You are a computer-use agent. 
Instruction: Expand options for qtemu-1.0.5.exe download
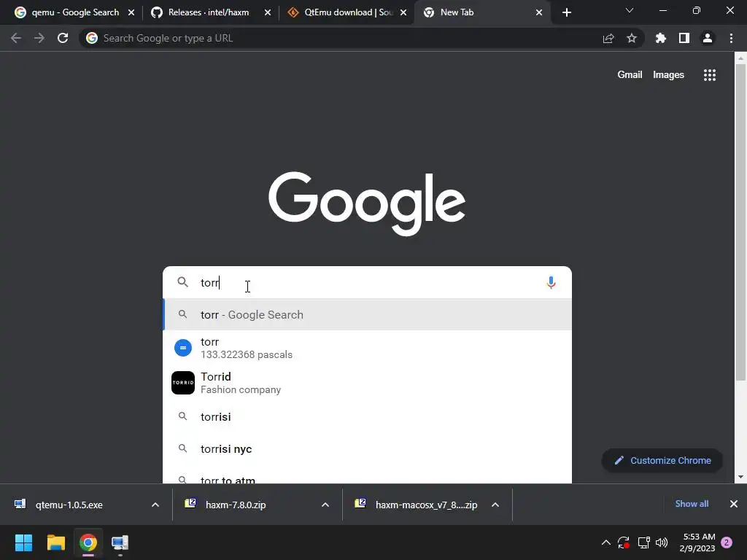155,505
